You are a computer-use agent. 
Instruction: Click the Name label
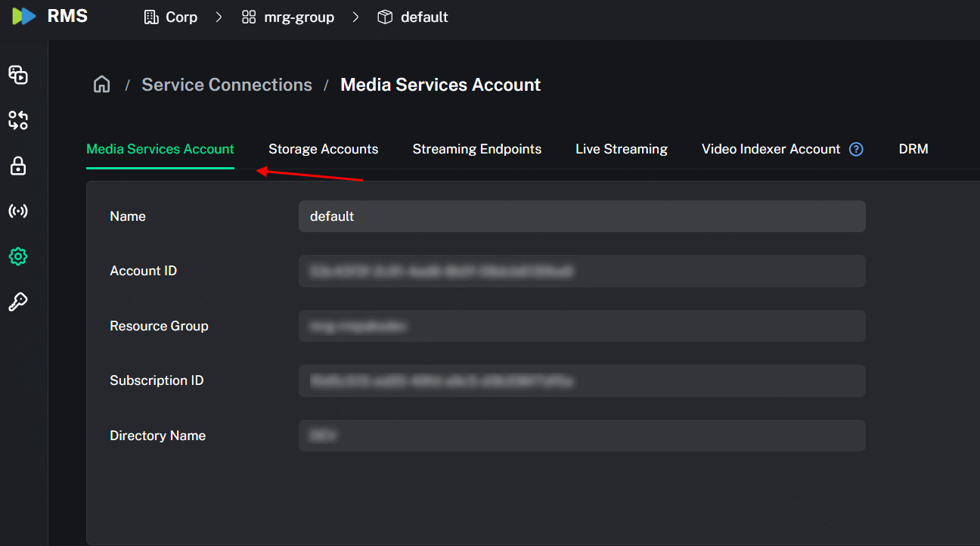[128, 216]
